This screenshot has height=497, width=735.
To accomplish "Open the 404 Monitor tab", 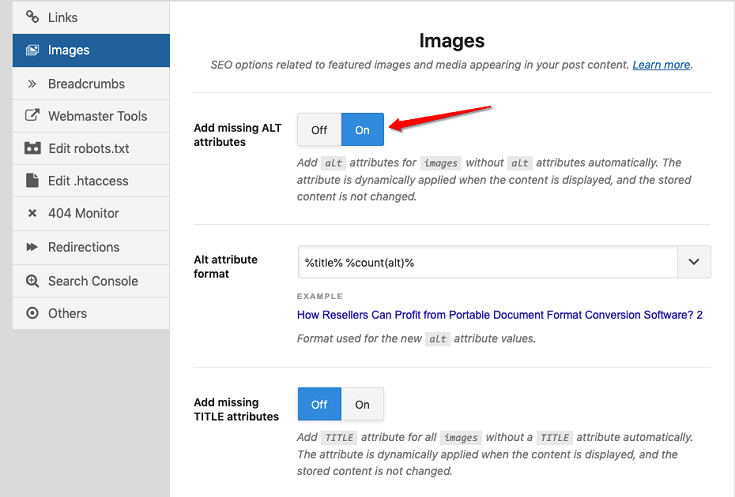I will click(x=91, y=213).
